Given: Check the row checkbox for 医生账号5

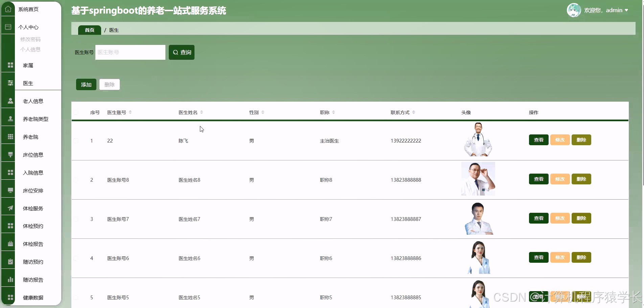Looking at the screenshot, I should 76,298.
